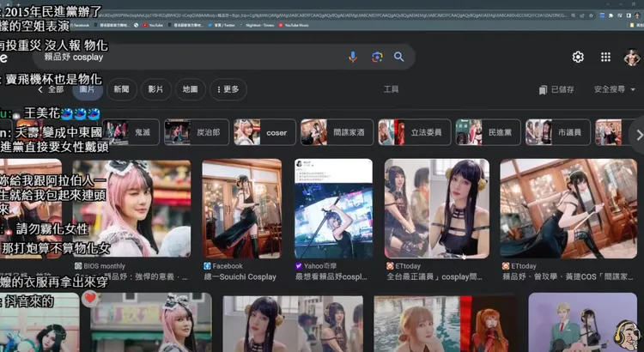Screen dimensions: 644x352
Task: Open the YouTube Music bookmark
Action: coord(294,25)
